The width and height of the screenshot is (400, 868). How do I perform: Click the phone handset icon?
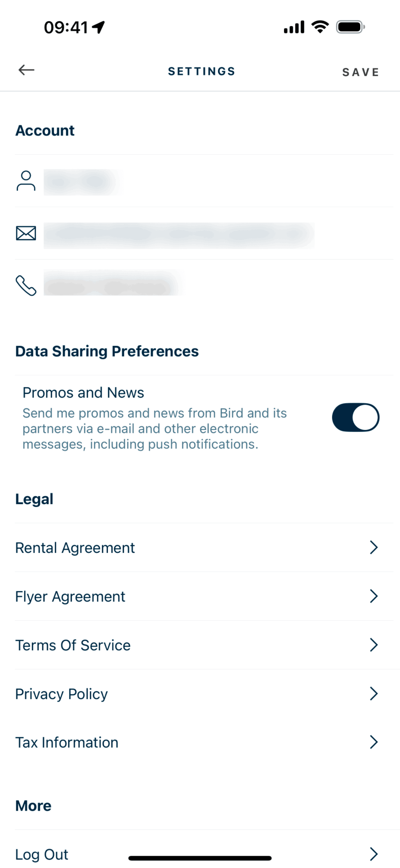click(x=26, y=286)
